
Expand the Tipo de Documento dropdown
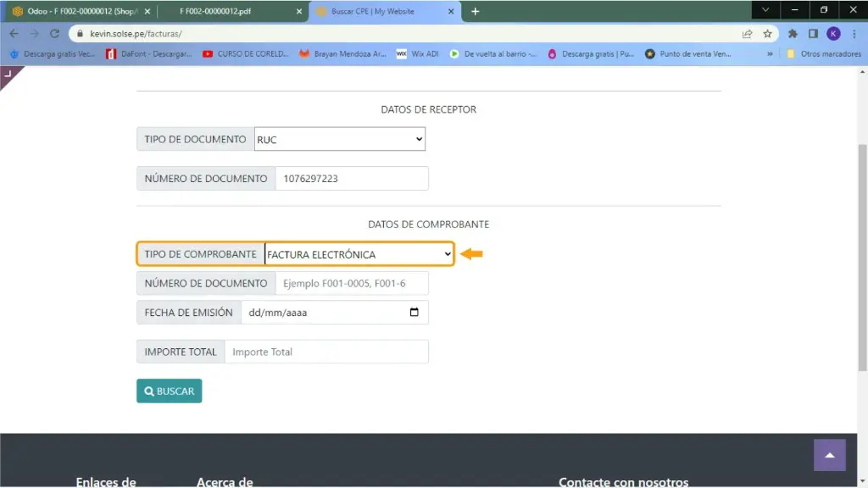coord(340,140)
